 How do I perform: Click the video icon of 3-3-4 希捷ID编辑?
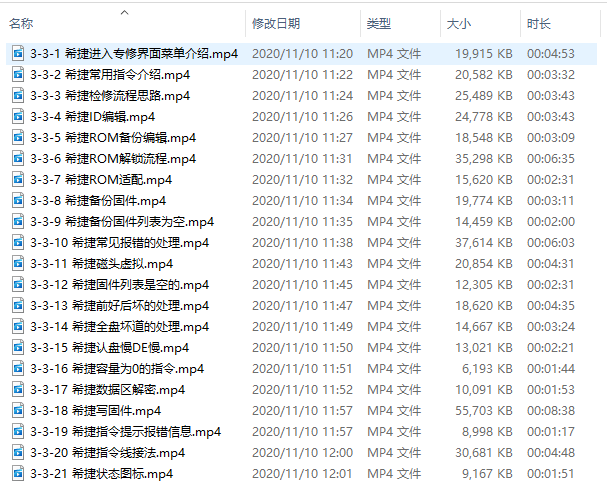click(18, 116)
